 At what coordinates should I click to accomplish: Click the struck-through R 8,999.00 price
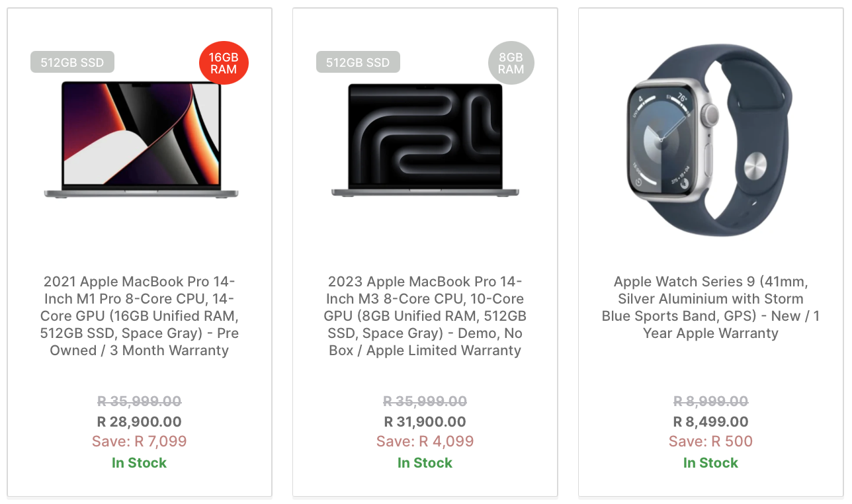click(x=711, y=401)
